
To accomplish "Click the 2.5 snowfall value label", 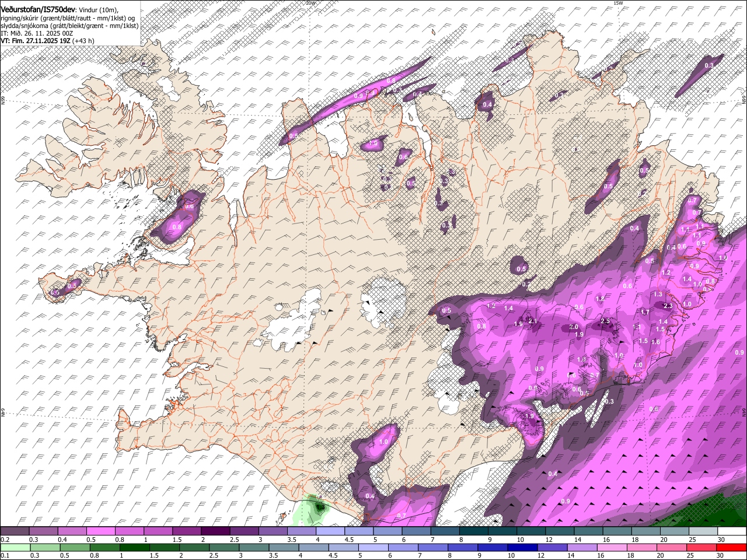I will coord(605,321).
